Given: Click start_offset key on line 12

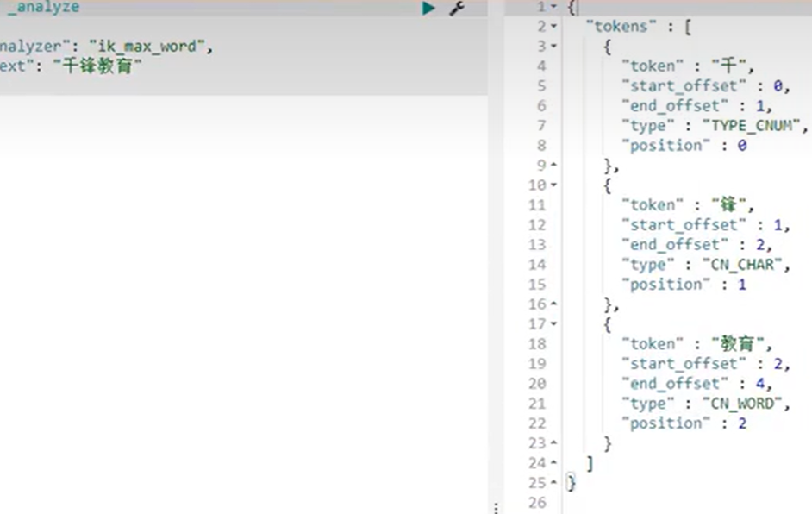Looking at the screenshot, I should (x=684, y=225).
